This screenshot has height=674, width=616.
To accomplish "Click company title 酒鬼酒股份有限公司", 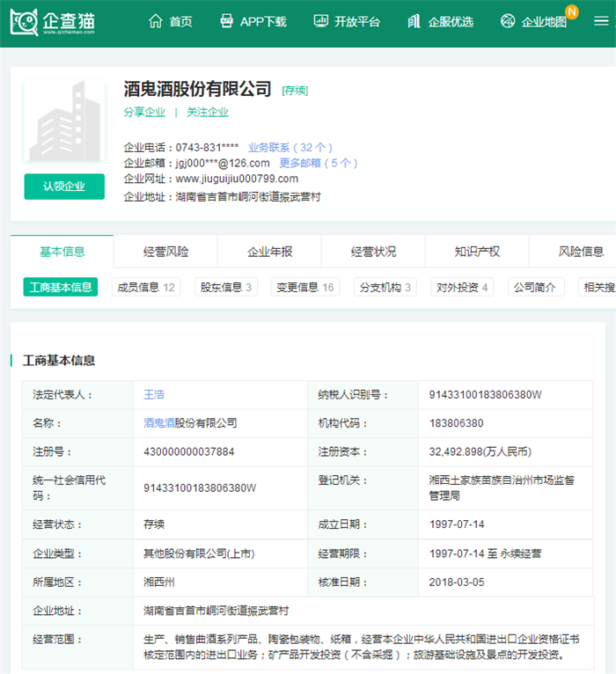I will (197, 89).
